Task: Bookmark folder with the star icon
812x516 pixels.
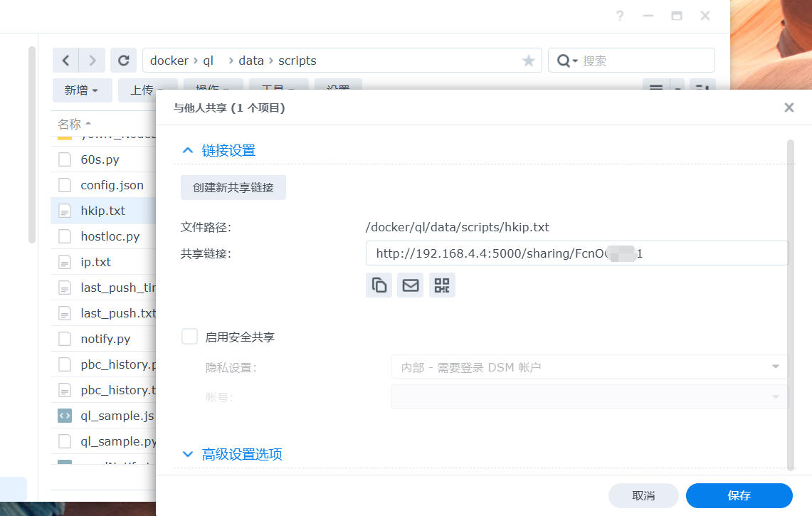Action: coord(528,61)
